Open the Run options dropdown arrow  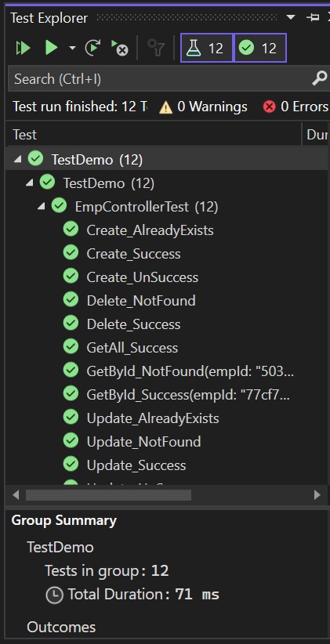[72, 48]
